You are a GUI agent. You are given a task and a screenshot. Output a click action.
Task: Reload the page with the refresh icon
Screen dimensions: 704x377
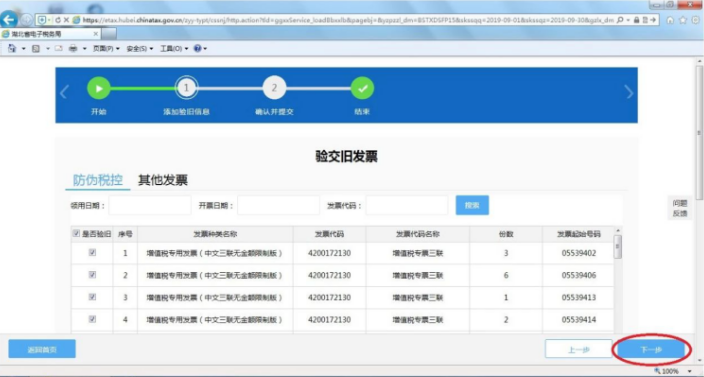[x=58, y=20]
